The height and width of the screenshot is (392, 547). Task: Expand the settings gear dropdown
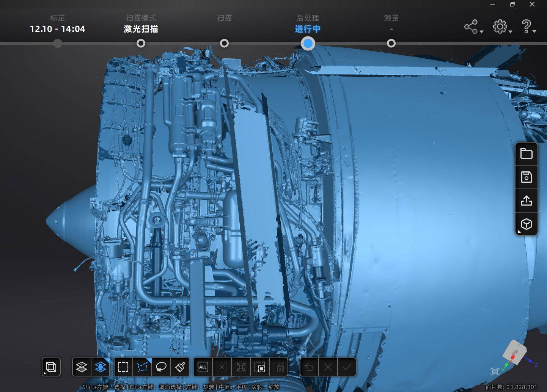[503, 27]
